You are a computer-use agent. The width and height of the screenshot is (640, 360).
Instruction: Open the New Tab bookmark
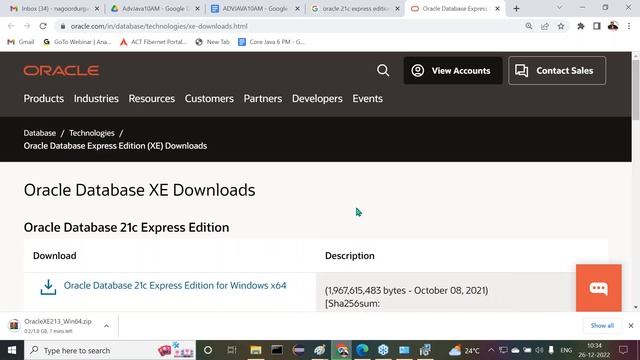213,42
